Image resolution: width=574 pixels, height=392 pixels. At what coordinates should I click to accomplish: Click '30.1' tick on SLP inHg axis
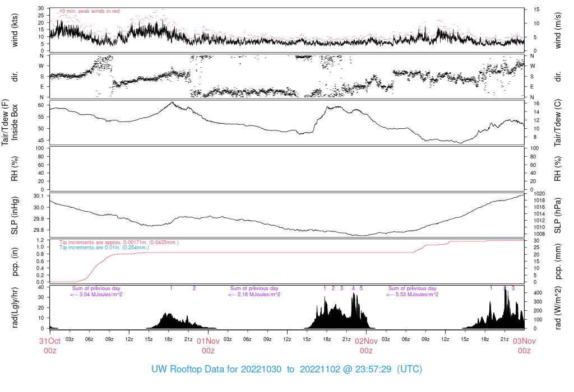pos(39,196)
